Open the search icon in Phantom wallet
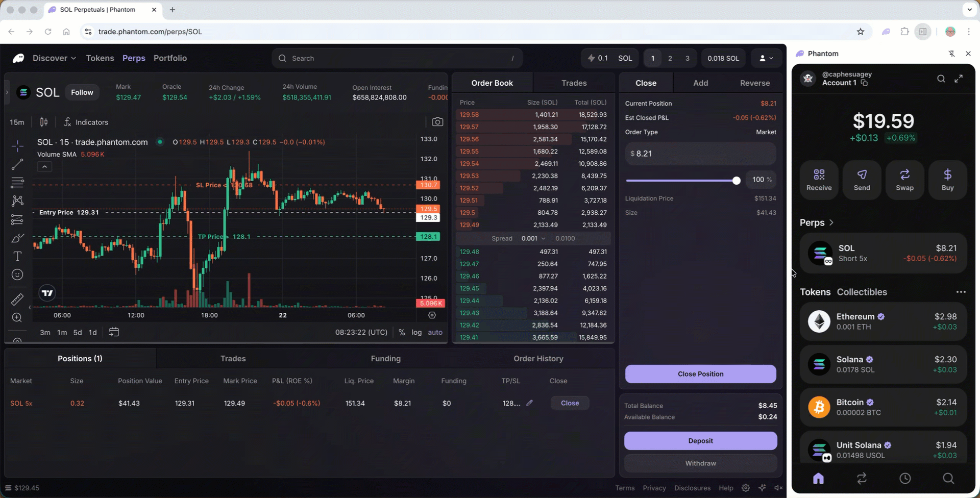980x498 pixels. 941,79
